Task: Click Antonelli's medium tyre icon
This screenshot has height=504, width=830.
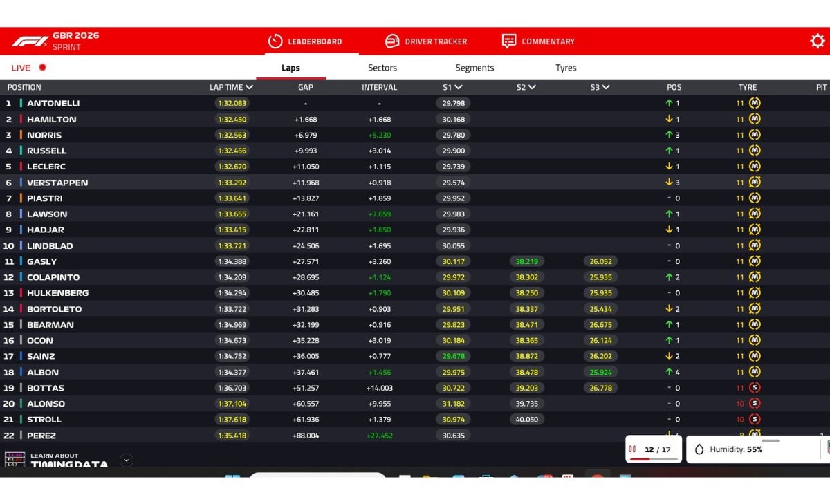Action: click(x=755, y=103)
